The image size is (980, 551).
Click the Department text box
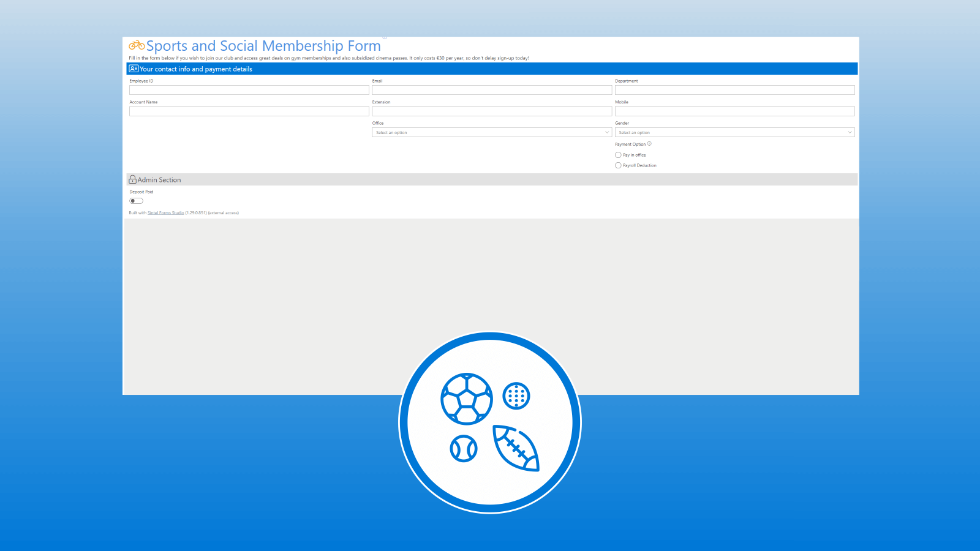(x=734, y=90)
